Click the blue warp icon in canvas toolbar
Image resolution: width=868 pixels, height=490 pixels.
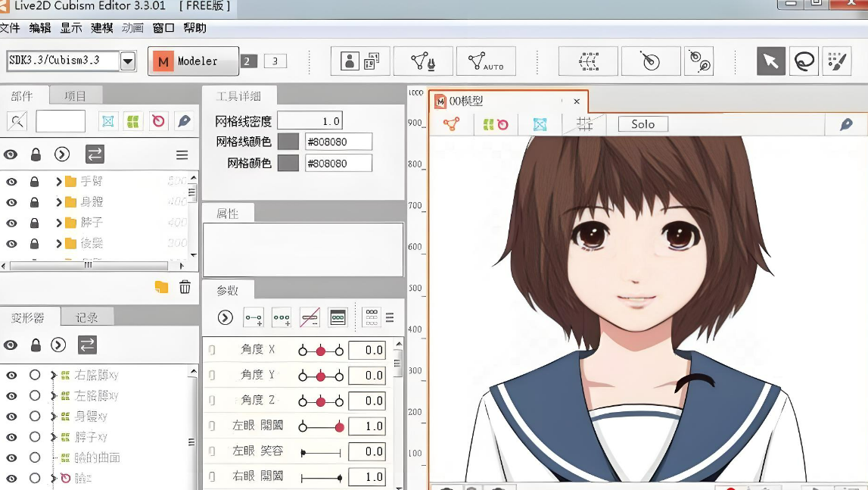540,124
